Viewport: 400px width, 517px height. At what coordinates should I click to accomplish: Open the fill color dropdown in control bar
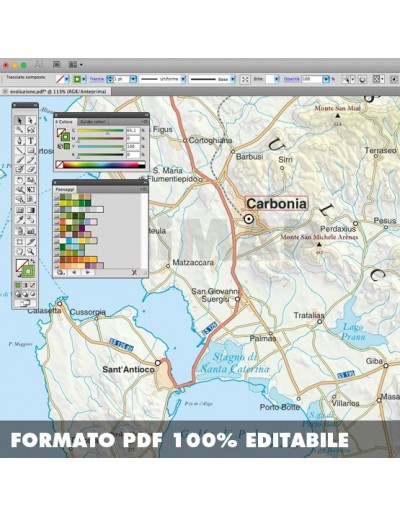point(67,79)
